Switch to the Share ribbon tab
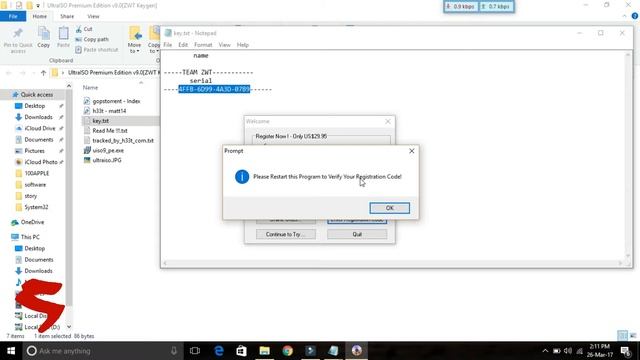The image size is (640, 360). (x=67, y=16)
